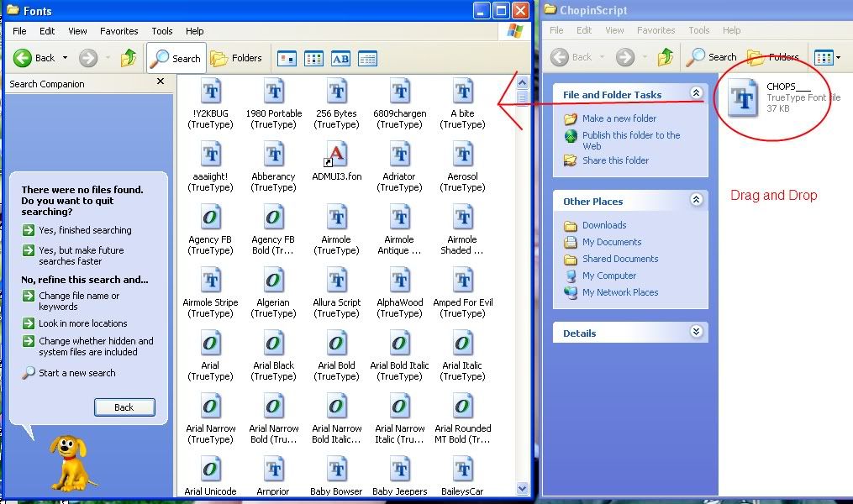Open Back history dropdown in Fonts window

[66, 58]
